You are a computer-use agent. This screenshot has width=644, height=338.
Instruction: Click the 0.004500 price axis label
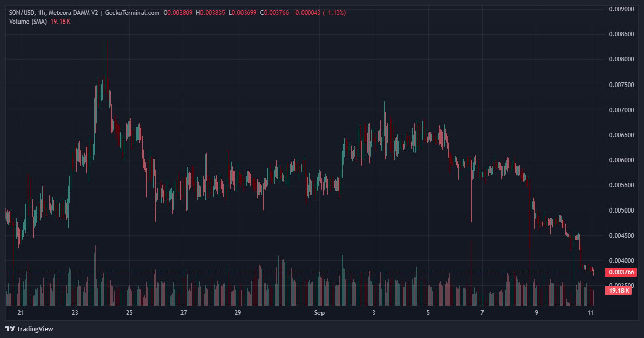pyautogui.click(x=621, y=236)
